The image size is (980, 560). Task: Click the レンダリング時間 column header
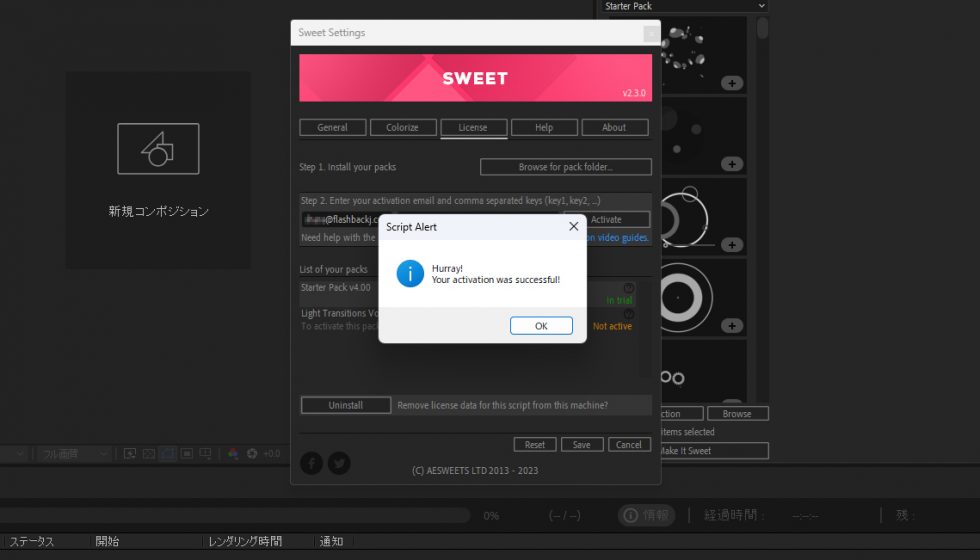click(245, 541)
